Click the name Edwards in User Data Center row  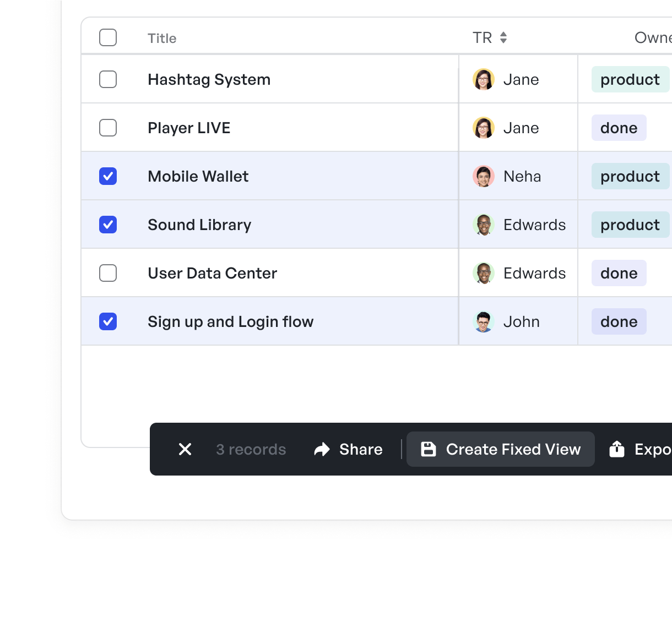[534, 273]
